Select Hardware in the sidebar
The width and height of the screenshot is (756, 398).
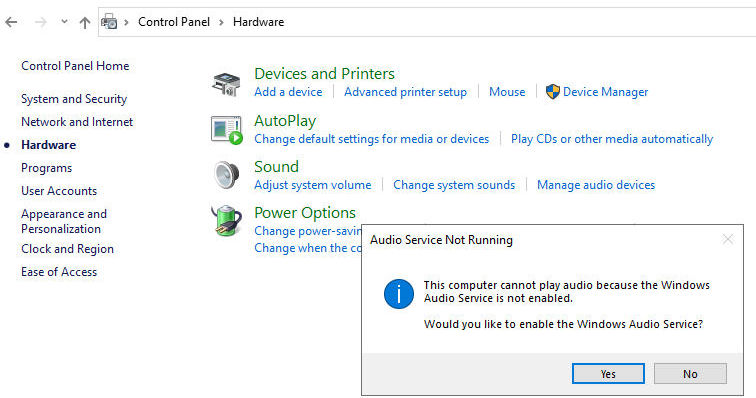click(x=48, y=145)
